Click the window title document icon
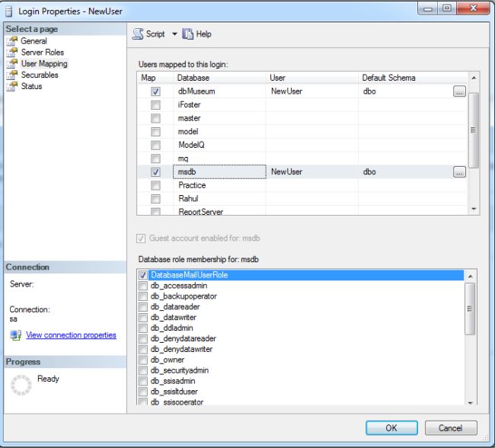The height and width of the screenshot is (448, 495). (9, 11)
